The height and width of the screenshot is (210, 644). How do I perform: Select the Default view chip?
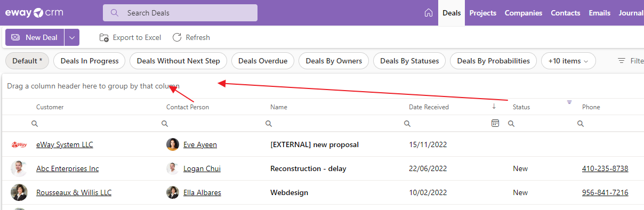point(27,61)
